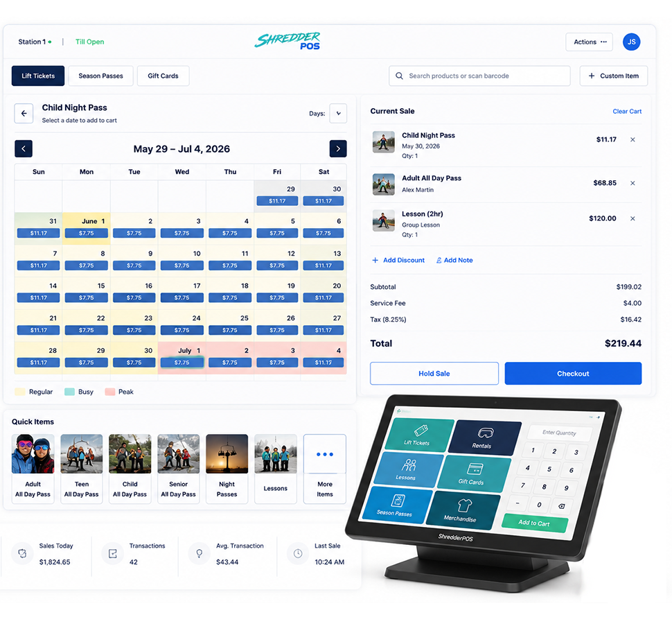The height and width of the screenshot is (642, 672).
Task: Select Child All Day Pass quick item
Action: coord(130,469)
